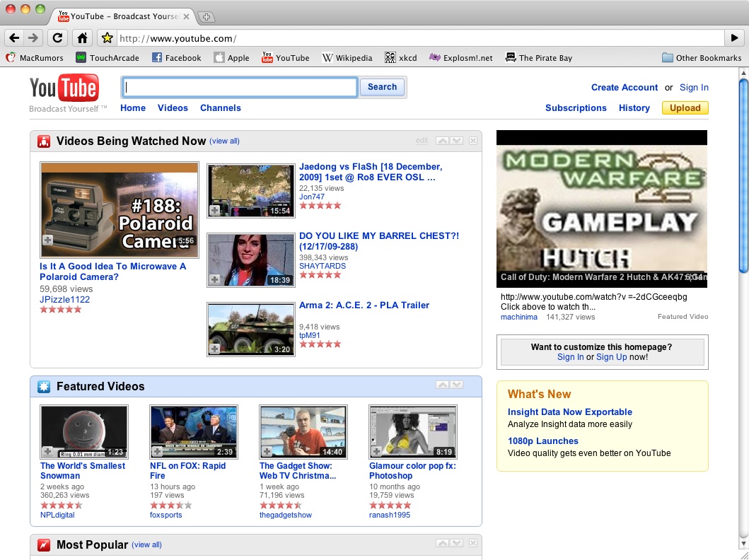
Task: Click the scrollbar down arrow
Action: point(743,543)
